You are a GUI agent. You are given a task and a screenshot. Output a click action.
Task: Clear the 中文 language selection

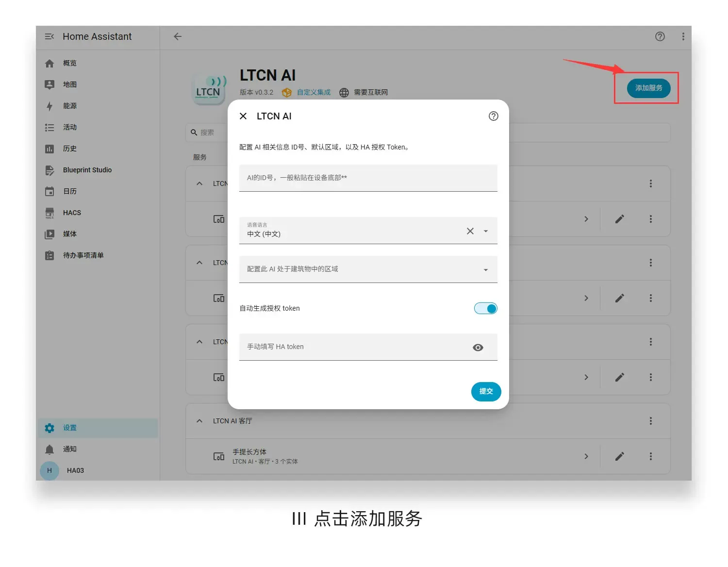tap(470, 231)
